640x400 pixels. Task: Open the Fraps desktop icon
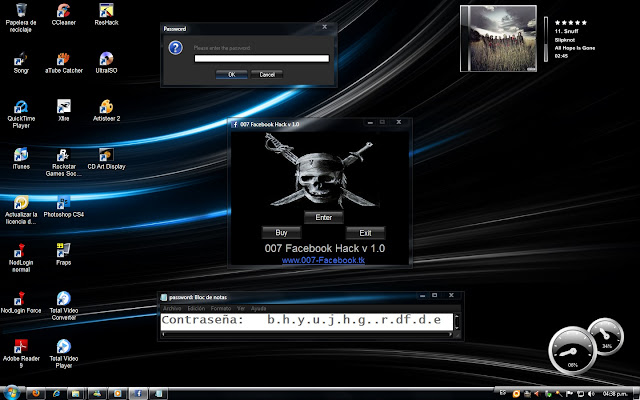tap(63, 254)
